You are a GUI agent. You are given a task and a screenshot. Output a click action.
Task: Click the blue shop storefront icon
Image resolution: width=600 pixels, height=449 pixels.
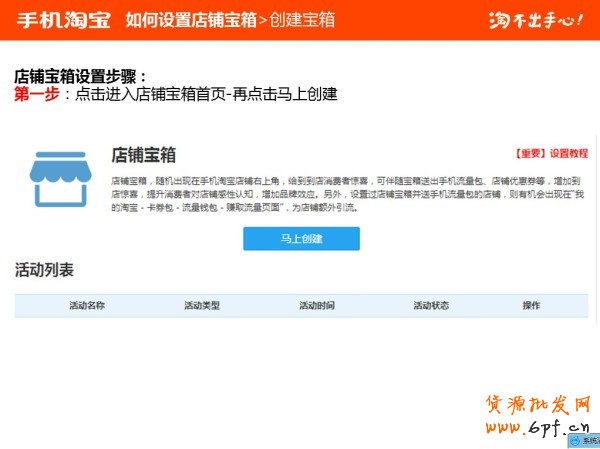(62, 180)
